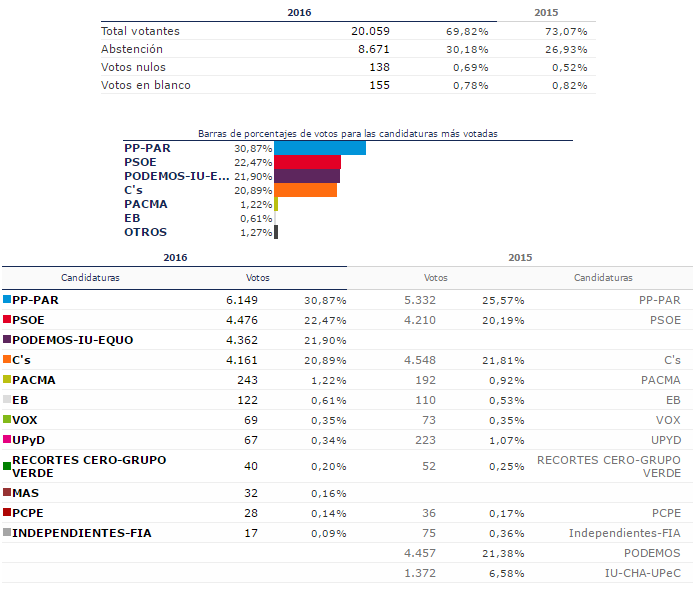Click PSOE label in bar chart

(140, 162)
